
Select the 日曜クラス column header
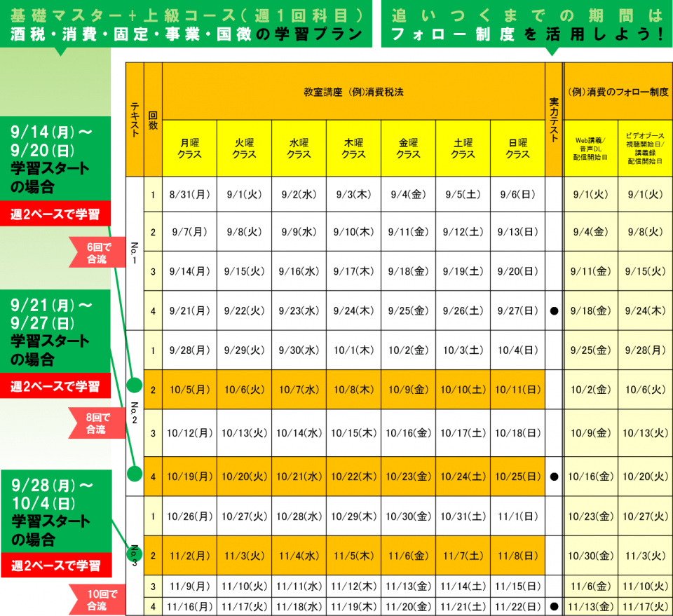517,149
